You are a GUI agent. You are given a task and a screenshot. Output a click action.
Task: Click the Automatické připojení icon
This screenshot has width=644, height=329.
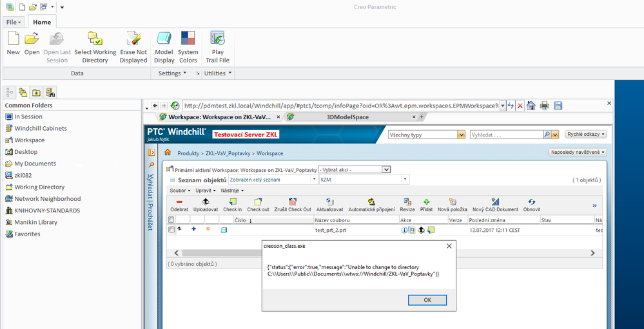(371, 202)
